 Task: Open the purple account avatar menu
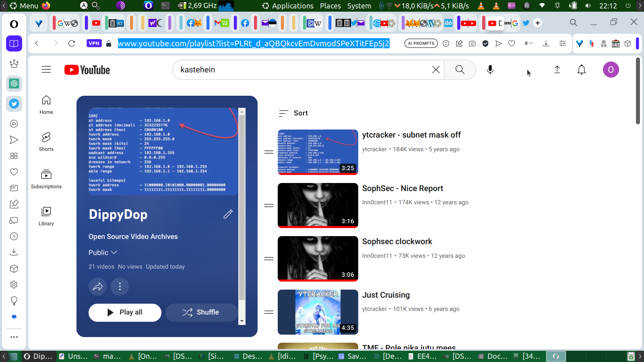pos(611,70)
